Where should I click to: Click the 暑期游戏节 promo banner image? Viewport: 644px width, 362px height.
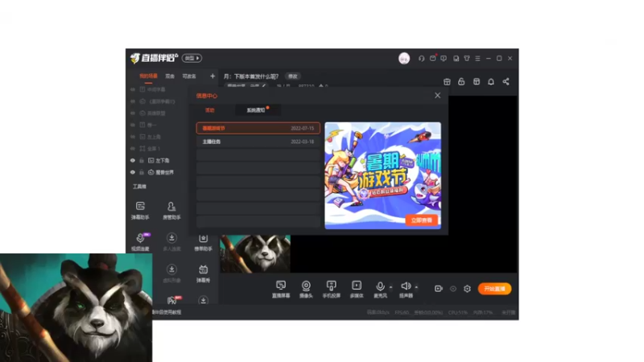[383, 175]
